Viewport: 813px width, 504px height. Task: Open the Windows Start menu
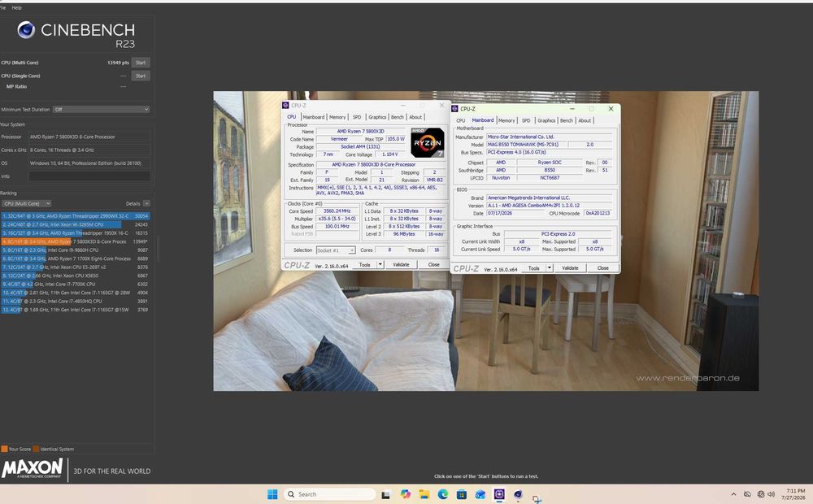[x=272, y=494]
